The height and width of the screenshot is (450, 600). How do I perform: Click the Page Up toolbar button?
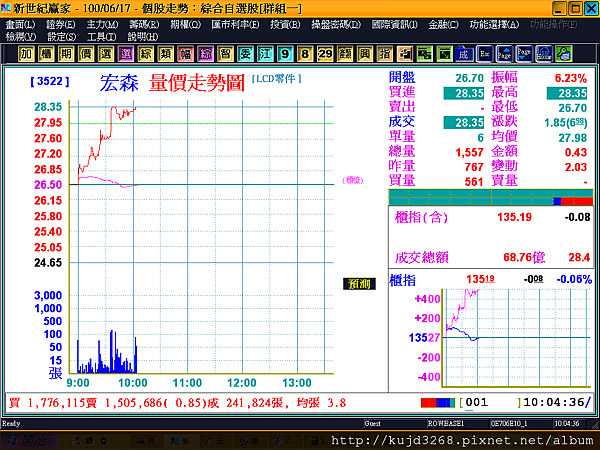[x=504, y=54]
